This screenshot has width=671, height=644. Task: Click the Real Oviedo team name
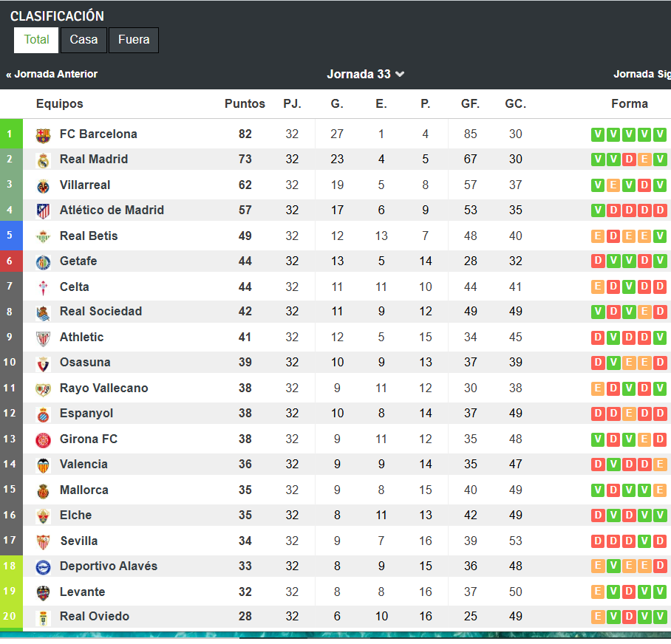(x=95, y=616)
